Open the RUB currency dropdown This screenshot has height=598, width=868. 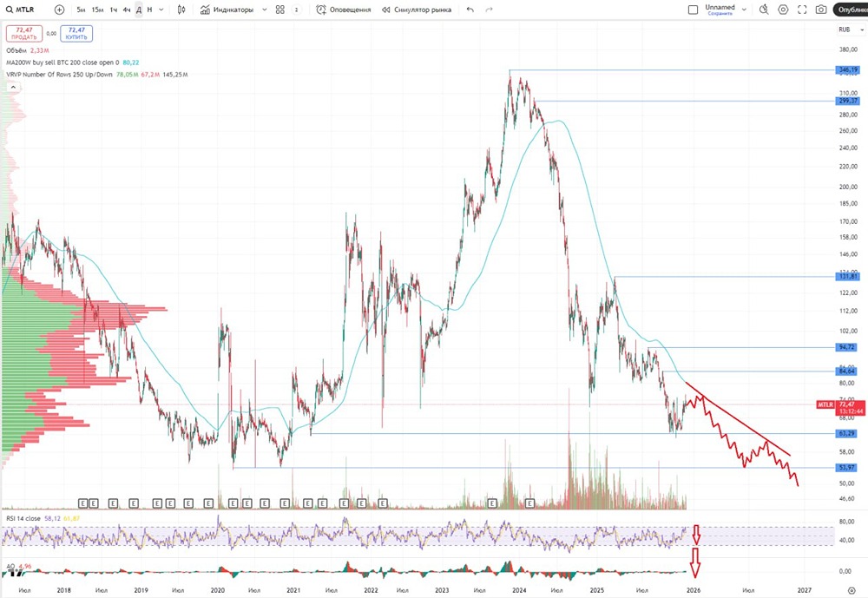[851, 30]
